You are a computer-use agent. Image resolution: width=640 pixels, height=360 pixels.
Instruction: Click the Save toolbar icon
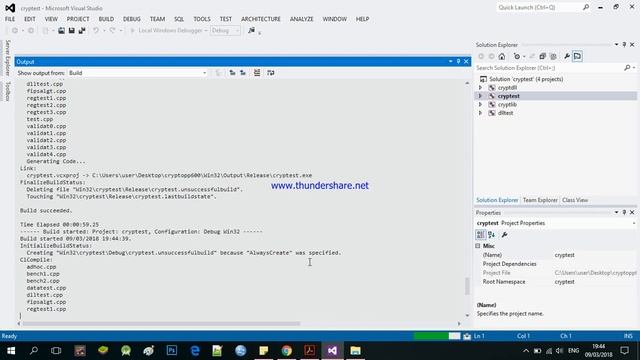pos(71,31)
